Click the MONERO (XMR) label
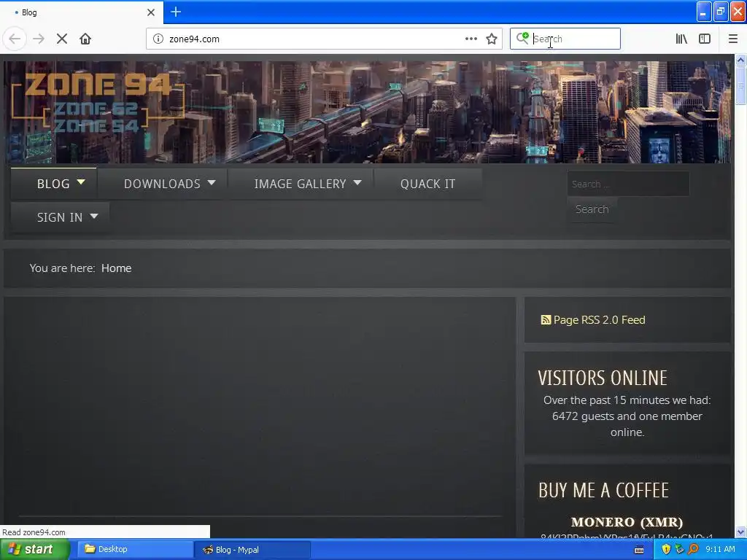Image resolution: width=747 pixels, height=560 pixels. click(x=627, y=522)
